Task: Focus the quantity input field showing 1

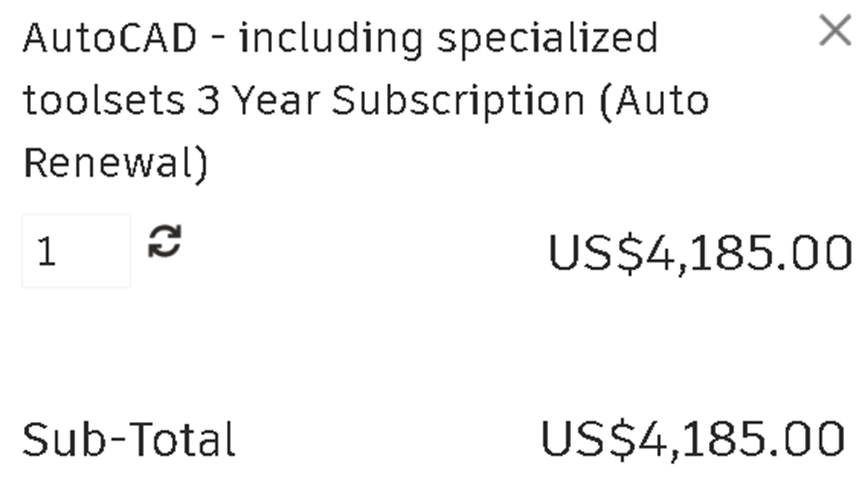Action: click(x=76, y=251)
